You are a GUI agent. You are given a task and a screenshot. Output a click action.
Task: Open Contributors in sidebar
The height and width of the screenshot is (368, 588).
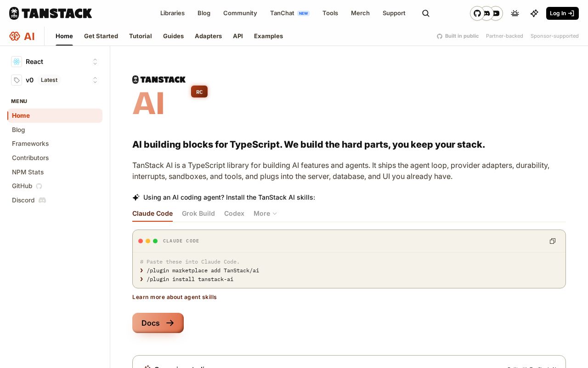[55, 158]
